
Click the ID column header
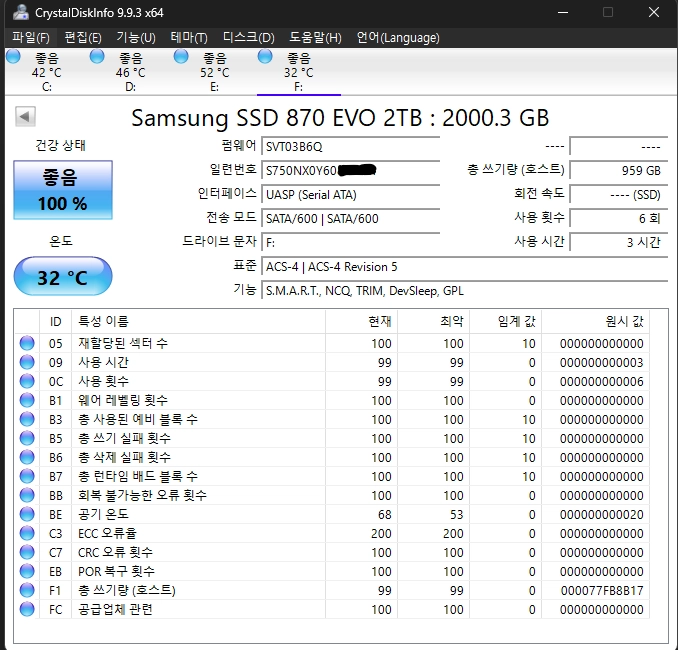tap(55, 321)
